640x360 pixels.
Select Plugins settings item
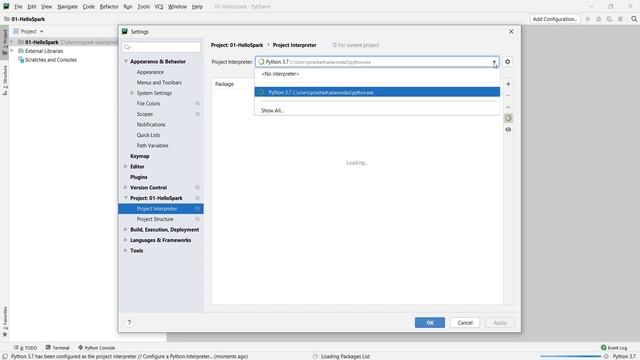coord(139,177)
